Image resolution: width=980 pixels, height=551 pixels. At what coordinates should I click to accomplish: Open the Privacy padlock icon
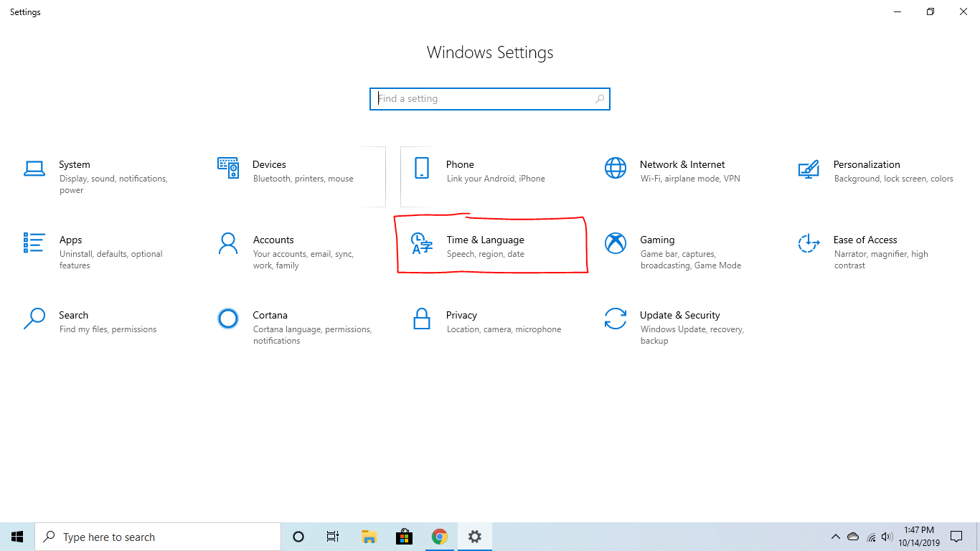422,319
